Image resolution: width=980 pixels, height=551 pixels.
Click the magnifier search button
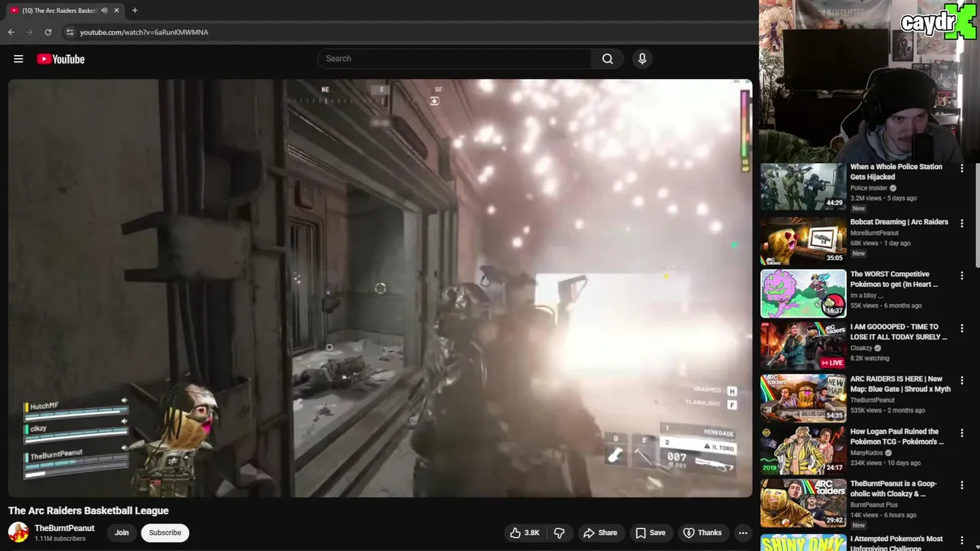(607, 58)
